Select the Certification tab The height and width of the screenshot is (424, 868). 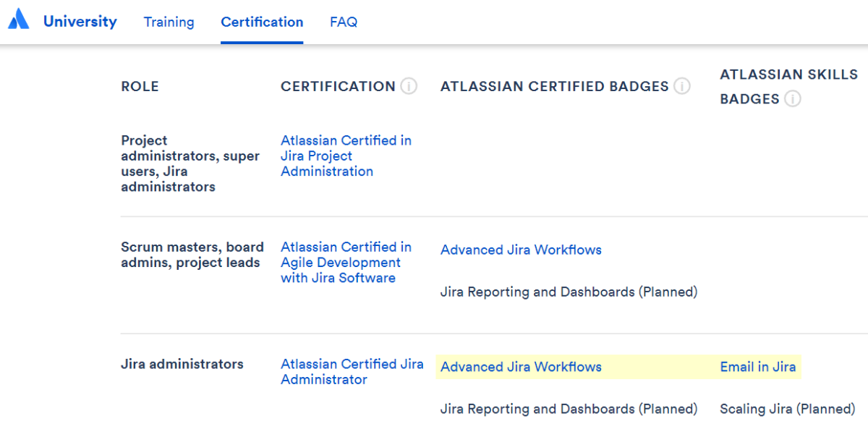tap(262, 22)
